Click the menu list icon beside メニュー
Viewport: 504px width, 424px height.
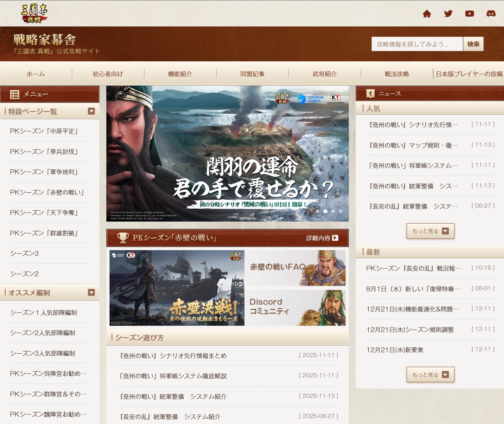[x=15, y=94]
